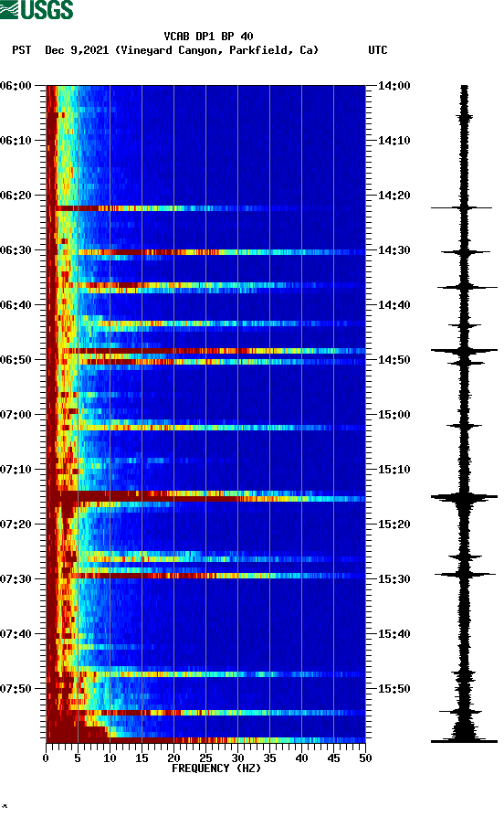This screenshot has width=504, height=816.
Task: Click the frequency axis tick label '40'
Action: click(x=301, y=758)
